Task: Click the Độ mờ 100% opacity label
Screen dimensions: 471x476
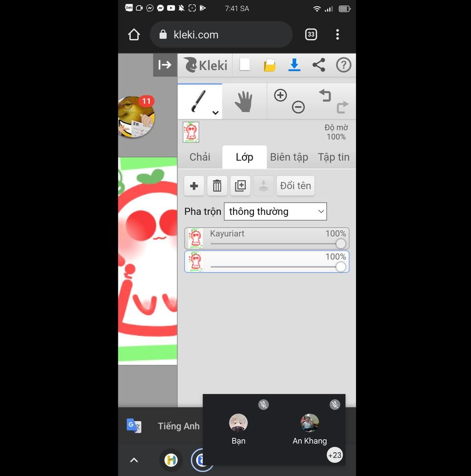Action: pos(336,132)
